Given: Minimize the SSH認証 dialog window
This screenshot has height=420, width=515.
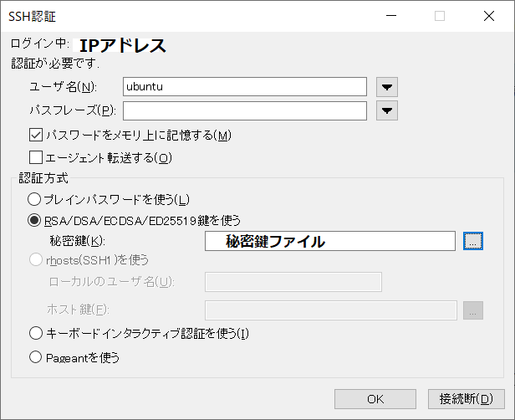Looking at the screenshot, I should 391,15.
